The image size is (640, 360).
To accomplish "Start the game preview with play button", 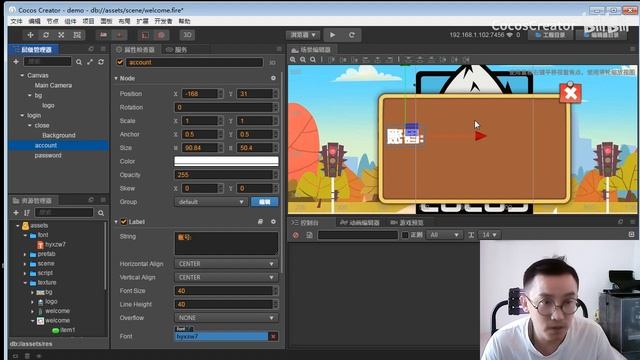I will (332, 35).
